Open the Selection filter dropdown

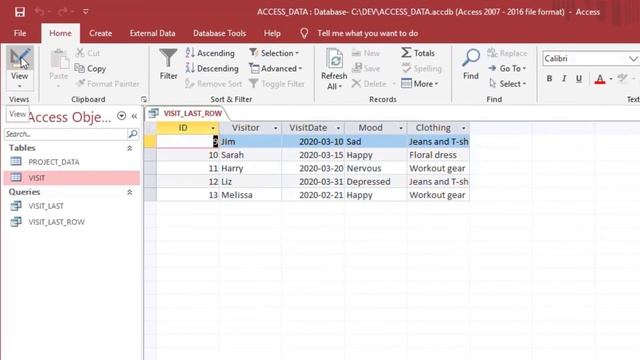[x=274, y=53]
